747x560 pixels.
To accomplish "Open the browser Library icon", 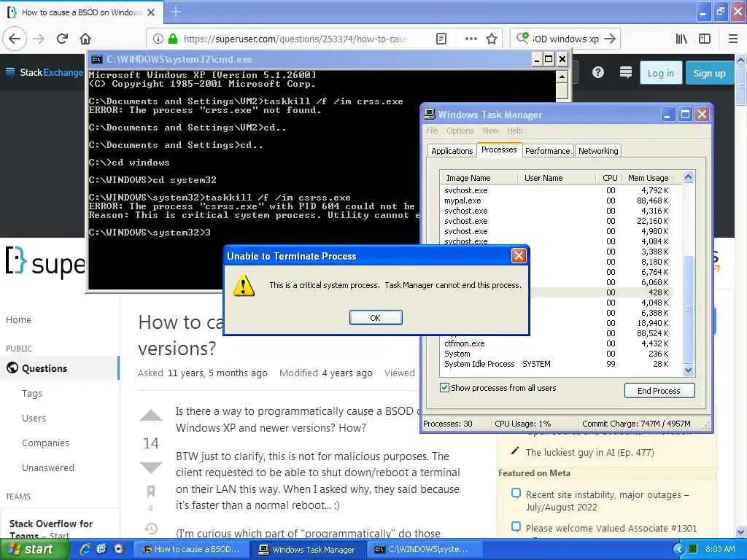I will coord(681,39).
